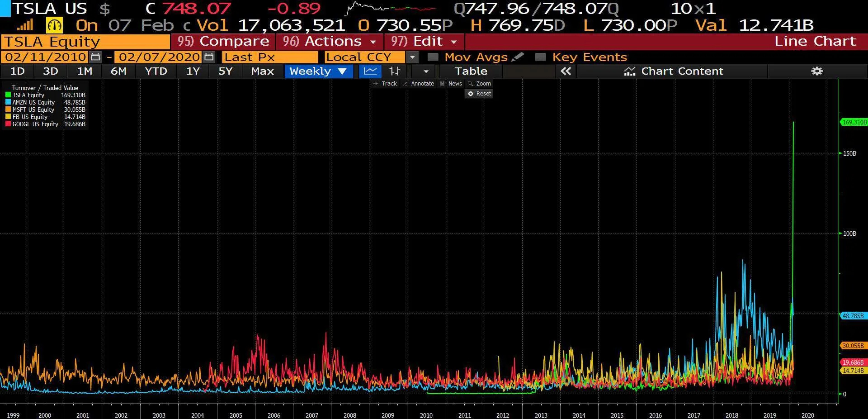The image size is (868, 419).
Task: Click the orange 30.055B axis value label
Action: click(x=853, y=346)
